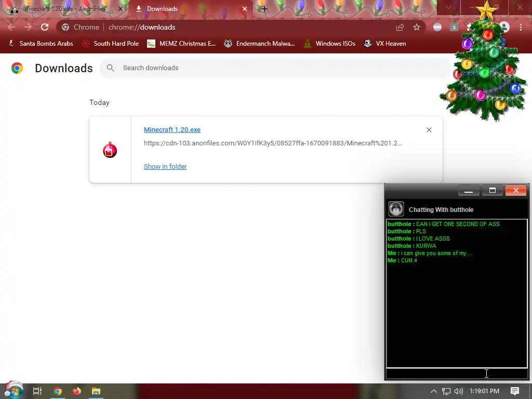Expand the hidden tray icons chevron
This screenshot has width=532, height=399.
(433, 391)
